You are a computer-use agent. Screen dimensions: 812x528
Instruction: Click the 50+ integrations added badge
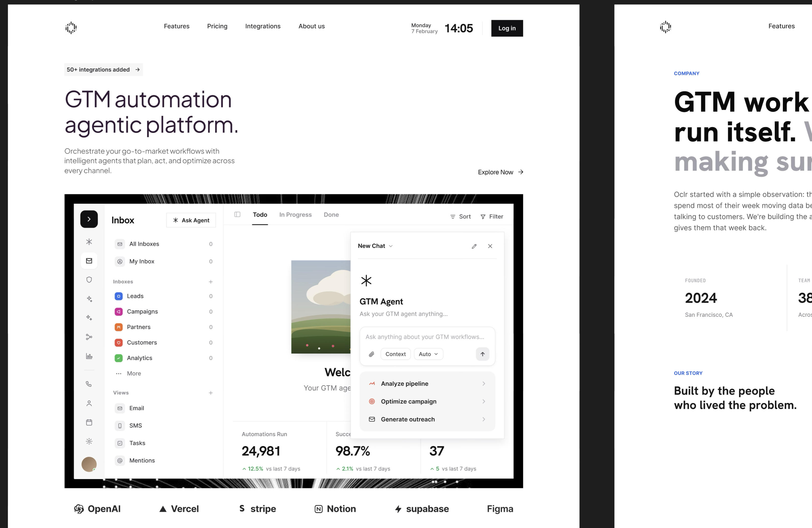coord(103,69)
